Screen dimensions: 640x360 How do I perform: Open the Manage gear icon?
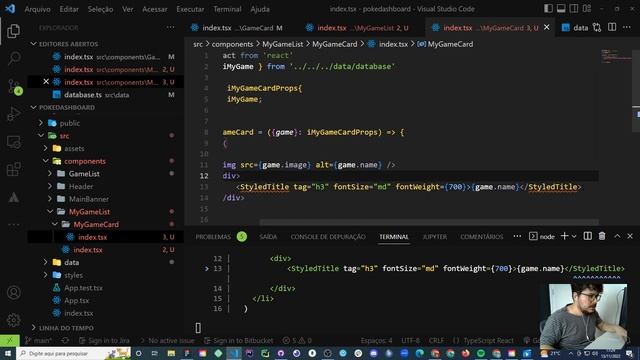click(13, 320)
